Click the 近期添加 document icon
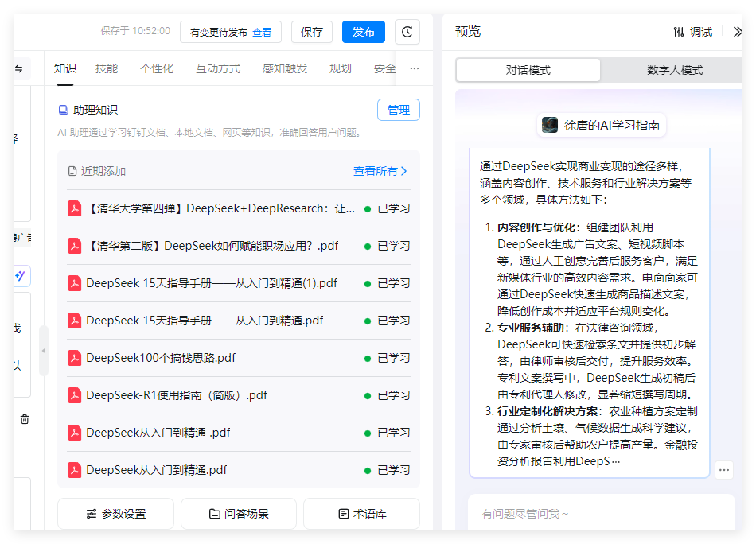 click(x=72, y=171)
